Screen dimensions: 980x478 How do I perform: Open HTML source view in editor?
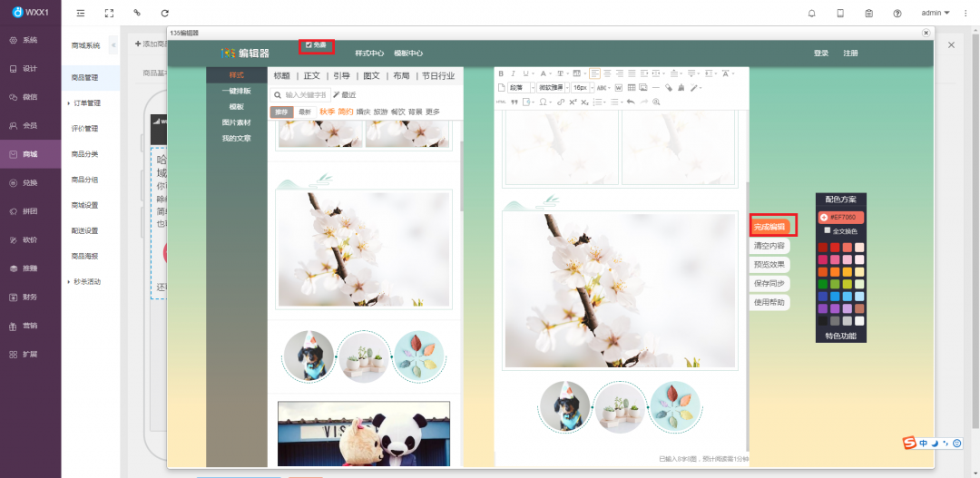point(501,102)
